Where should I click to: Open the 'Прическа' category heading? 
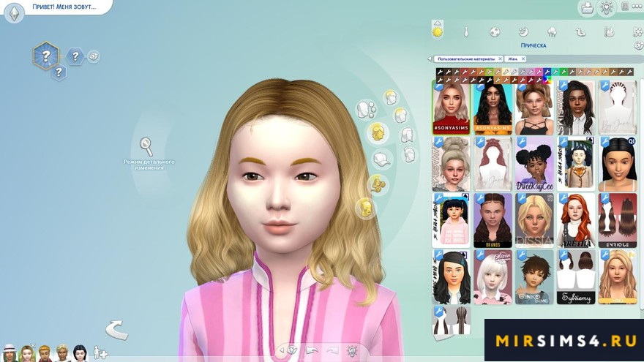click(x=533, y=45)
